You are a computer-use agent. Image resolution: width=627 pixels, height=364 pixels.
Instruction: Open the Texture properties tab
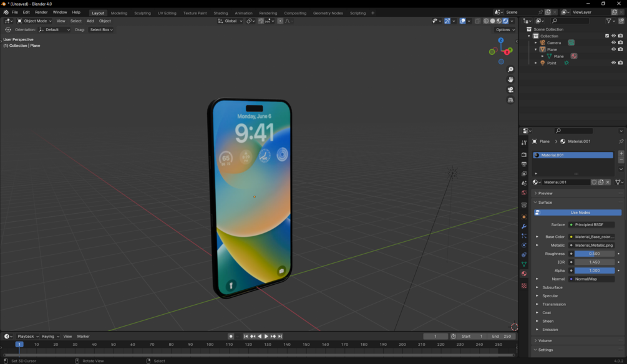click(524, 285)
